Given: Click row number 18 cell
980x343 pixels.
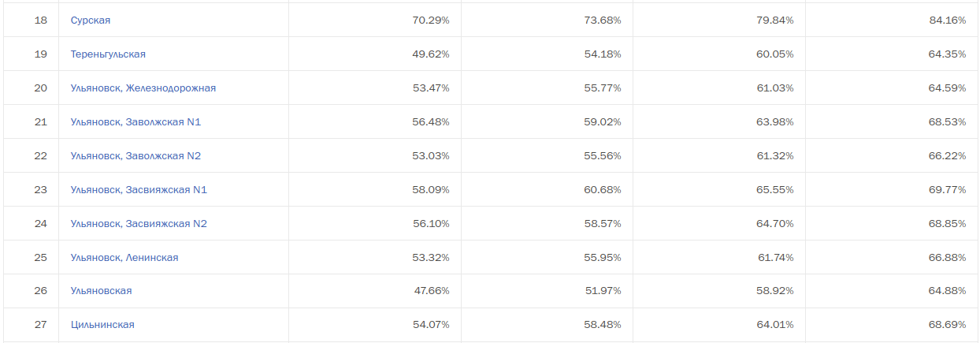Looking at the screenshot, I should point(41,21).
